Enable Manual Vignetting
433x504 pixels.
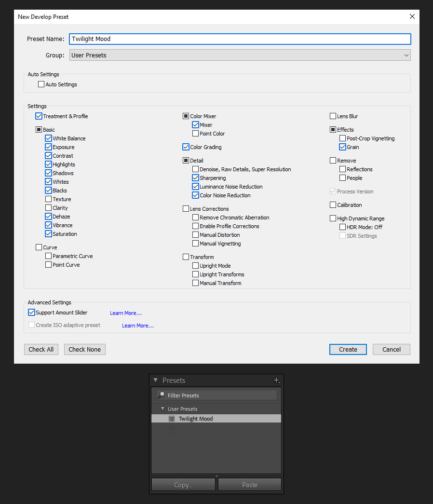click(x=195, y=244)
